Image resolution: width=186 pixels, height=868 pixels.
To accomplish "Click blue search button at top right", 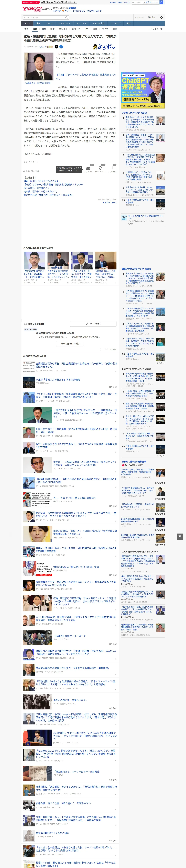I will click(161, 2).
